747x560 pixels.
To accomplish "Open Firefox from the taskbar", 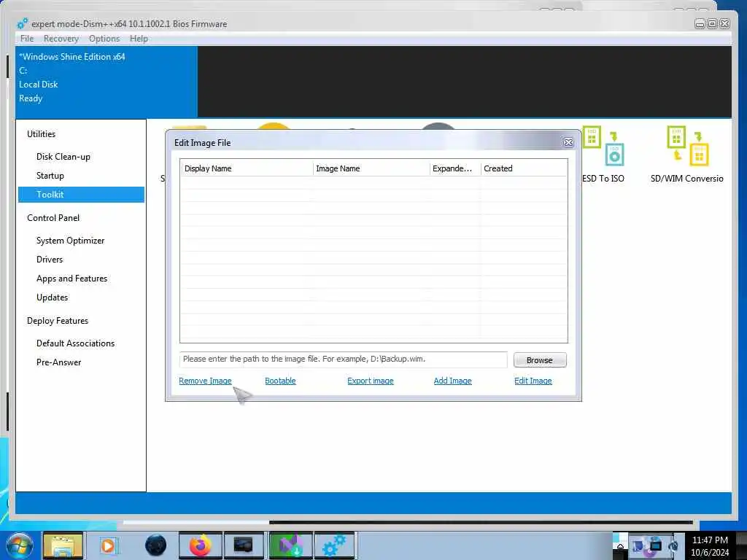I will [x=200, y=545].
